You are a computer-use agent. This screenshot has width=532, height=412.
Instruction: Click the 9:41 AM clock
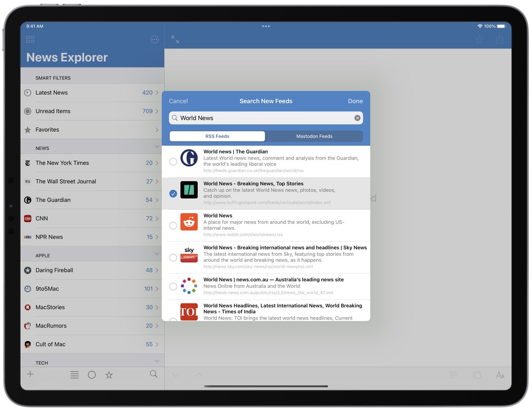[35, 26]
